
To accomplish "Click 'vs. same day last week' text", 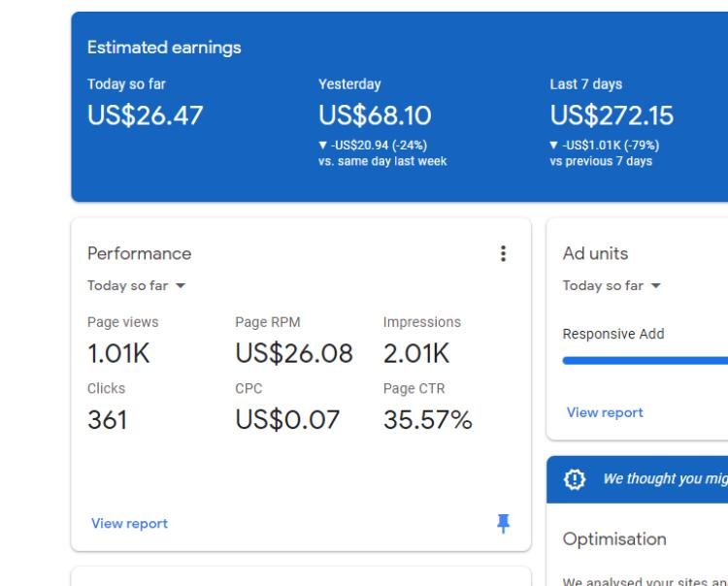I will [382, 161].
